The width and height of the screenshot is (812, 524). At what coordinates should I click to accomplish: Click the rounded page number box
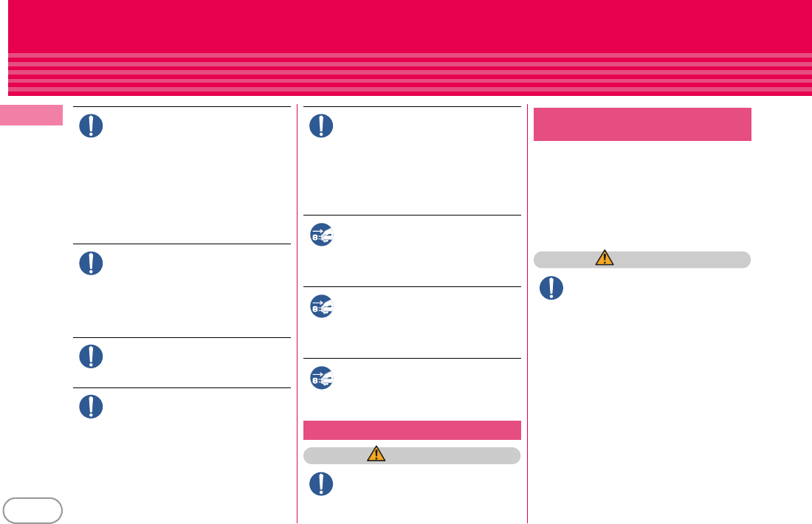(32, 511)
